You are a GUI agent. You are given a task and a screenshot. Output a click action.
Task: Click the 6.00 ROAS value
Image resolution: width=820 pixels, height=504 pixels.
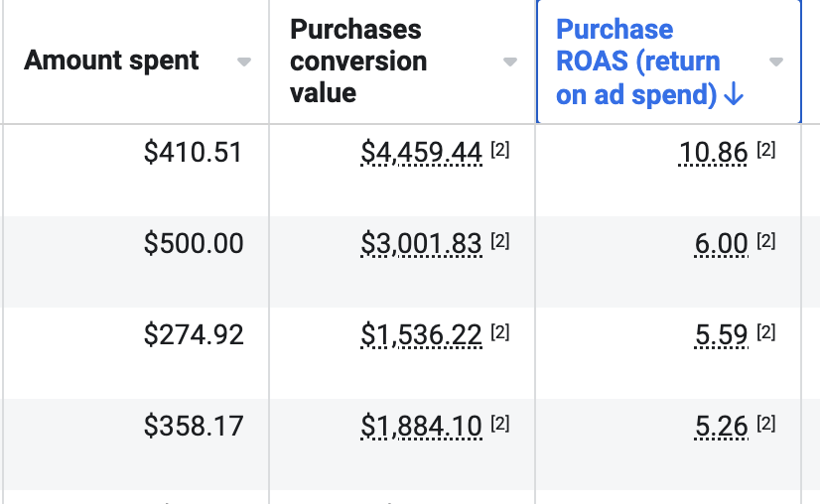point(721,243)
